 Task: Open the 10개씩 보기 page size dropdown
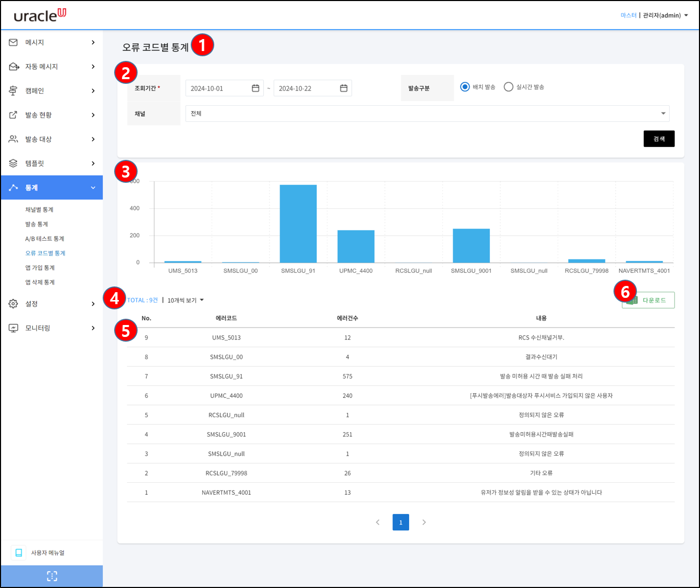(186, 301)
